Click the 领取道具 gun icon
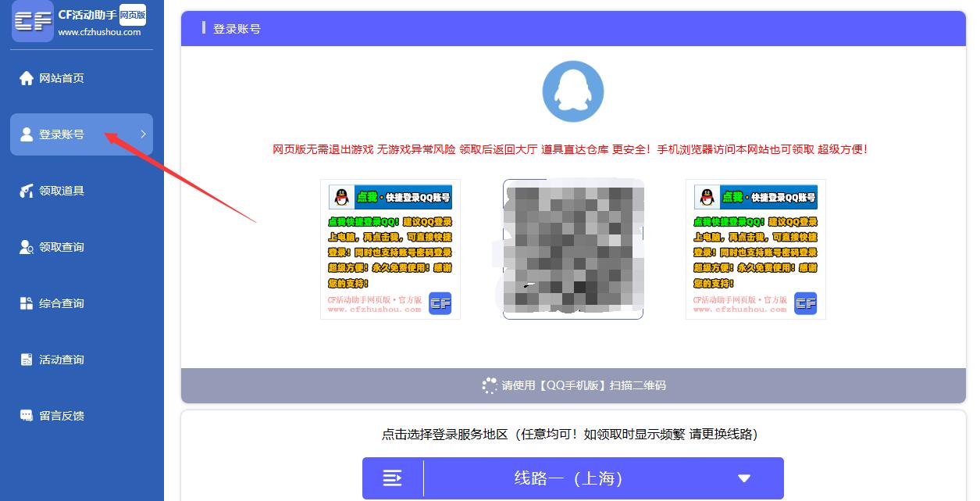980x501 pixels. pos(27,191)
